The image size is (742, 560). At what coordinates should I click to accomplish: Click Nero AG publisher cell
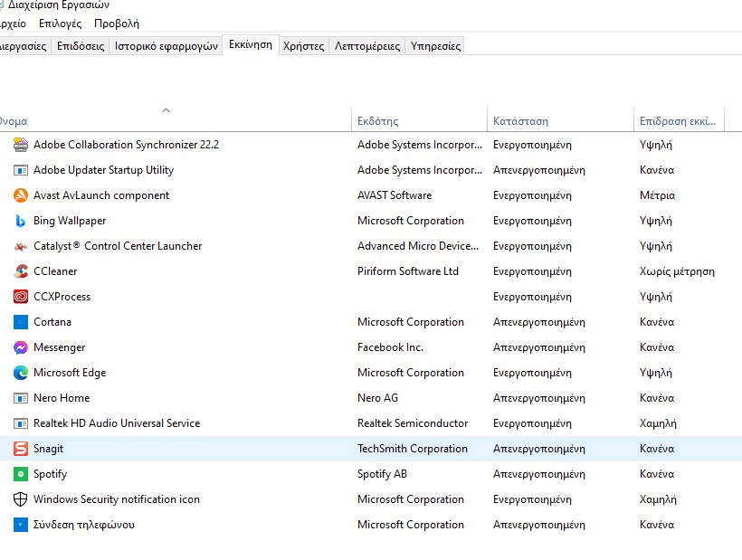377,398
